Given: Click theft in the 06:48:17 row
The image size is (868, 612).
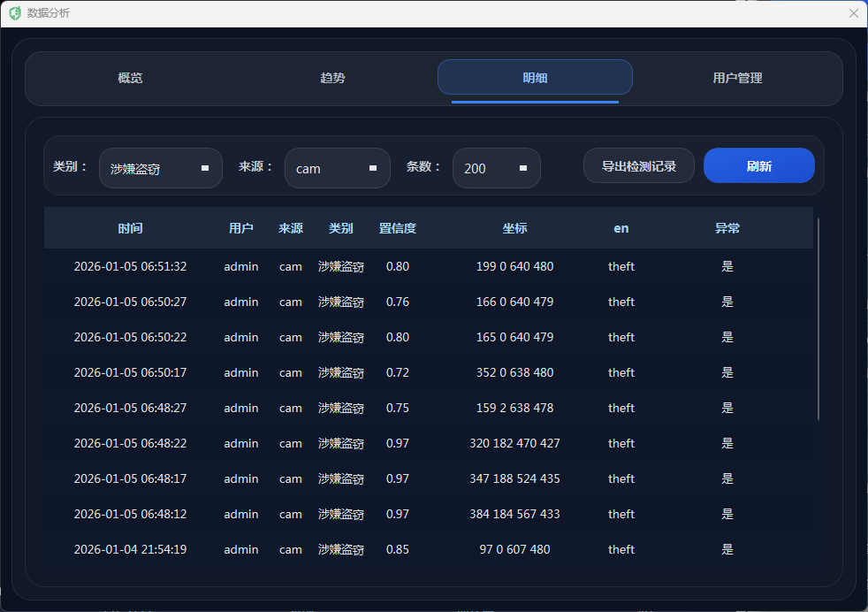Looking at the screenshot, I should (621, 479).
